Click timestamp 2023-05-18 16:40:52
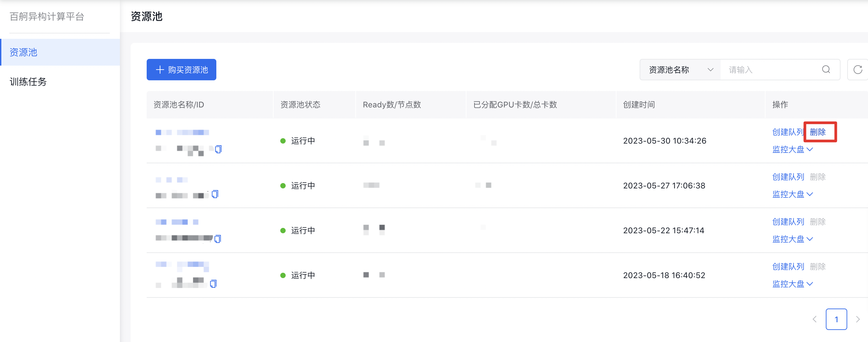868x342 pixels. point(664,275)
